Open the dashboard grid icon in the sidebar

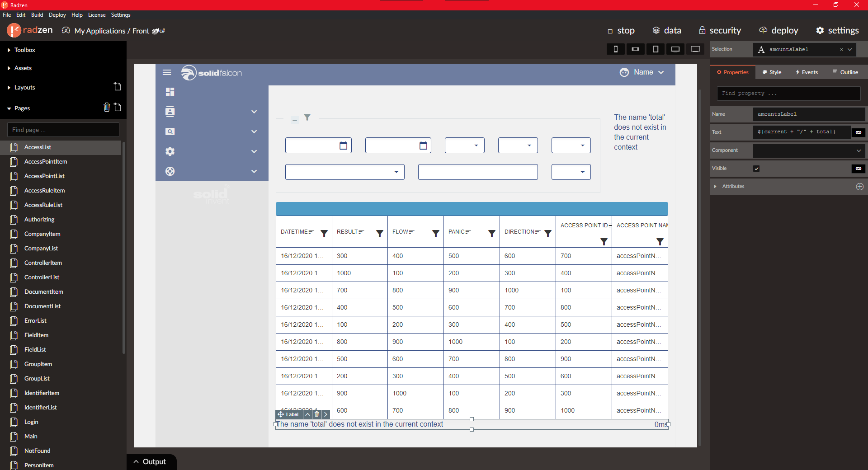click(170, 92)
